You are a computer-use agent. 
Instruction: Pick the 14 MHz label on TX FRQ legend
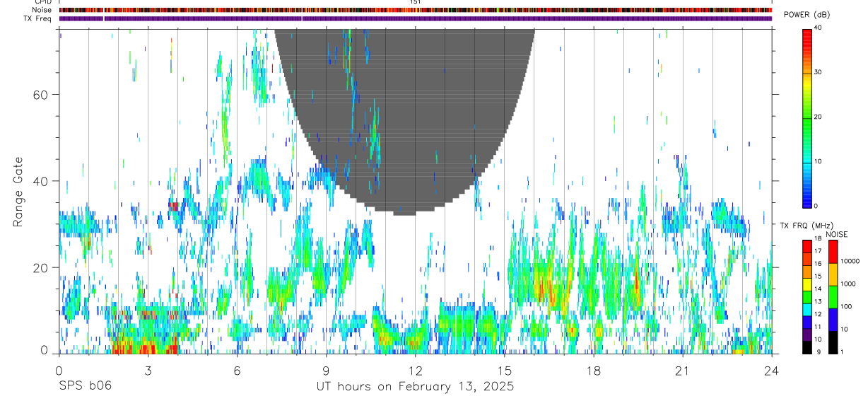pos(818,289)
